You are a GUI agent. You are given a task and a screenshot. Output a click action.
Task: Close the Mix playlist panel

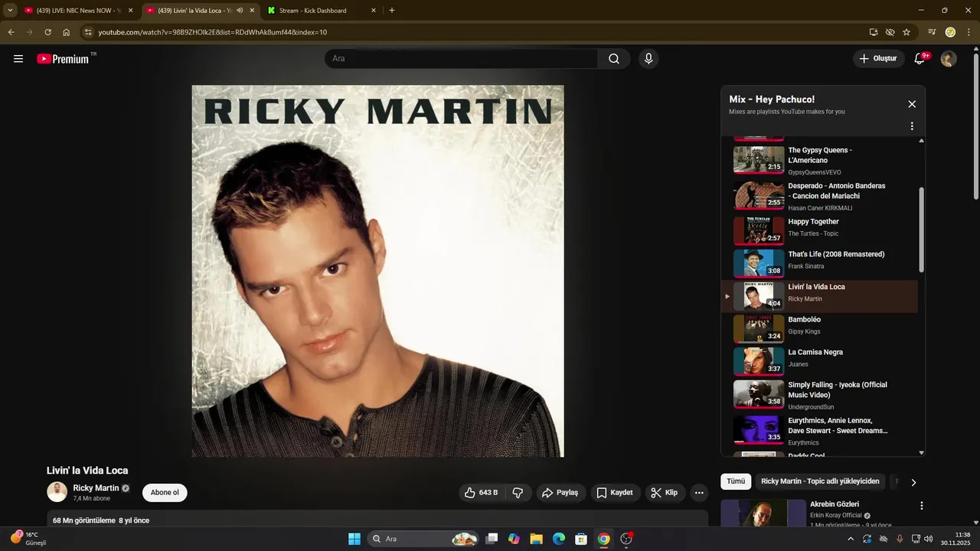click(x=912, y=104)
